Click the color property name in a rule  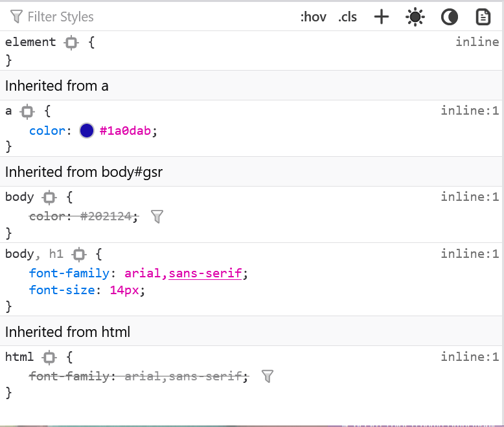(47, 131)
